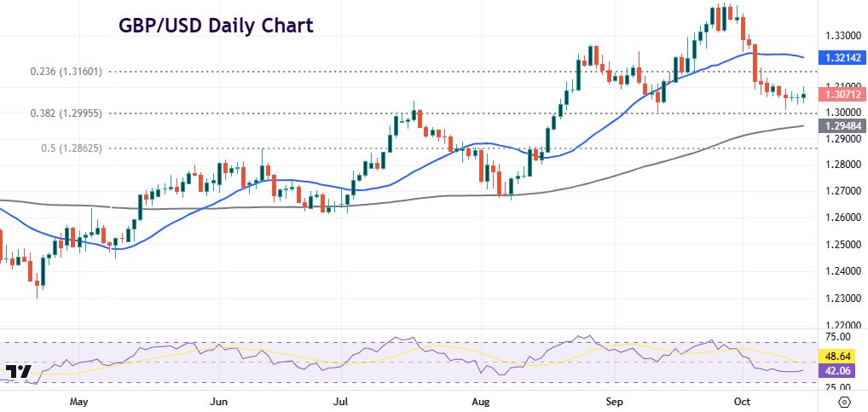
Task: Click the GBP/USD Daily Chart title
Action: pyautogui.click(x=215, y=26)
